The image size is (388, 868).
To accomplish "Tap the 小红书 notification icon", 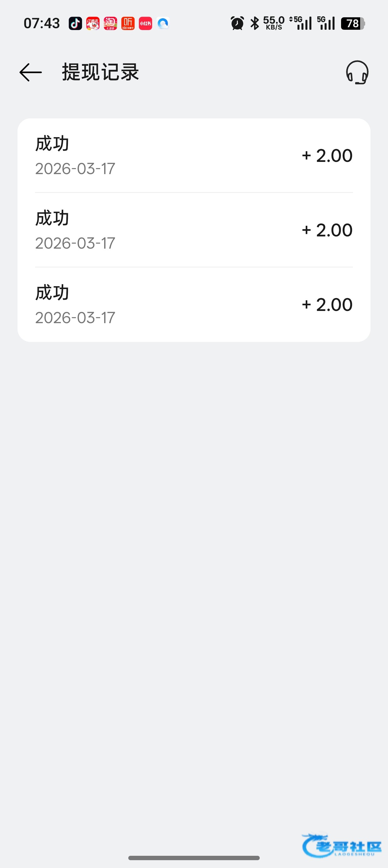I will pos(145,23).
